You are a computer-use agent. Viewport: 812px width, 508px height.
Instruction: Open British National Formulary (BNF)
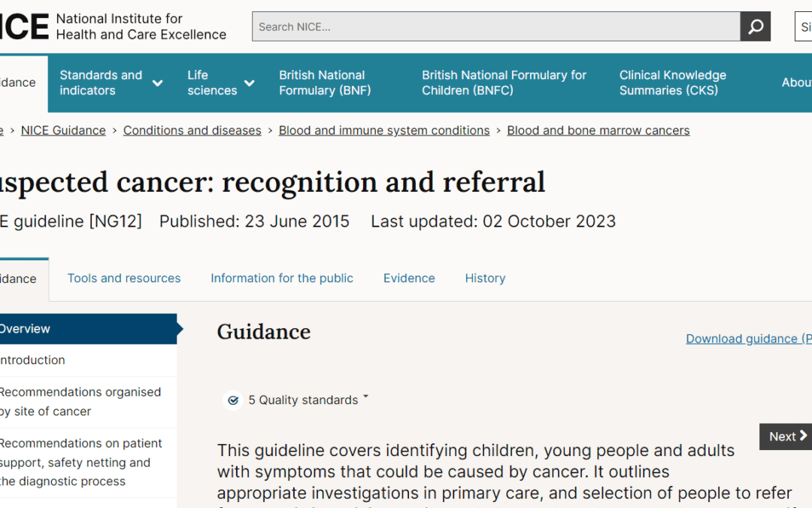pyautogui.click(x=325, y=83)
